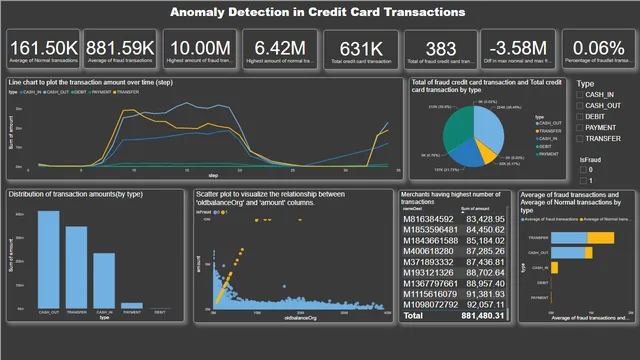640x360 pixels.
Task: Click CASH_IN in line chart legend
Action: coord(31,92)
